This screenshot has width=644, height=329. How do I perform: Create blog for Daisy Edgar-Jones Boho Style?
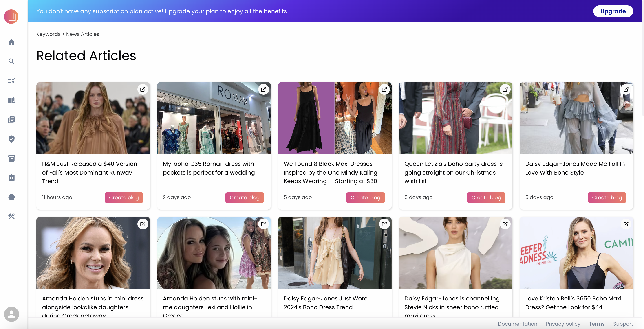coord(607,197)
